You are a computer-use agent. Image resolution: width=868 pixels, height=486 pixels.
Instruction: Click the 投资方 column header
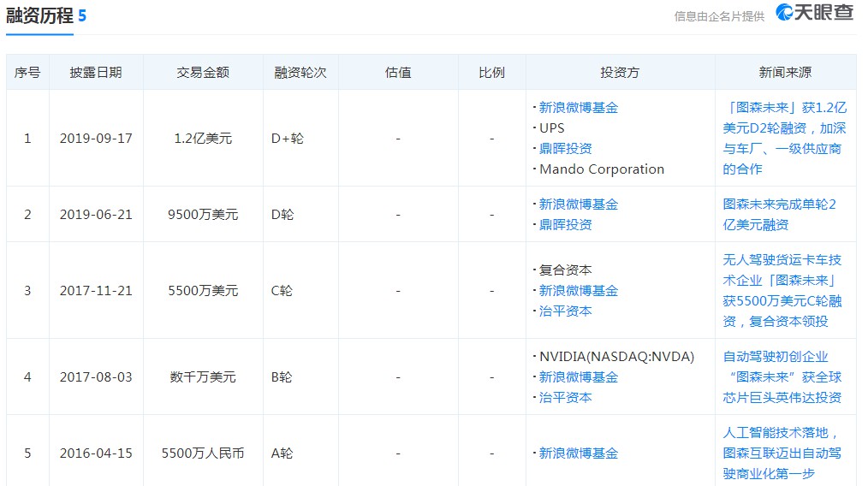tap(620, 73)
